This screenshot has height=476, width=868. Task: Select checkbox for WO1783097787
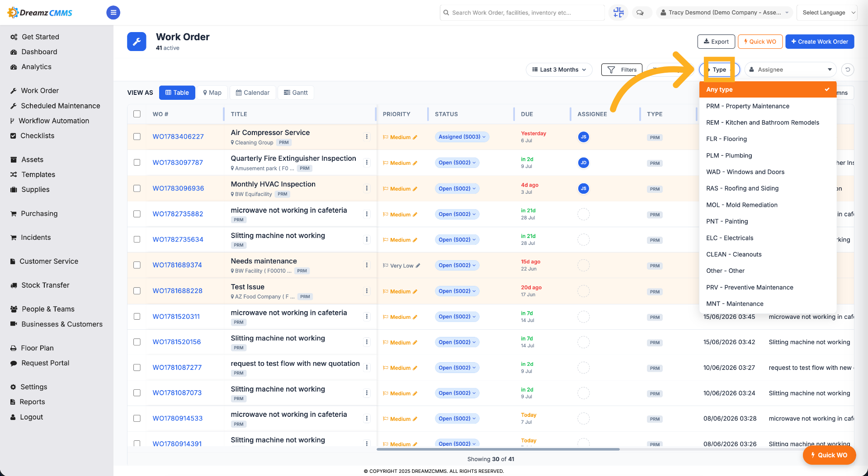[137, 162]
